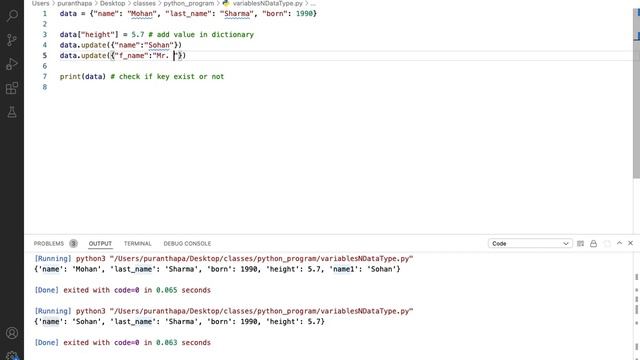Open the Search view in activity bar
This screenshot has height=360, width=640.
(12, 16)
